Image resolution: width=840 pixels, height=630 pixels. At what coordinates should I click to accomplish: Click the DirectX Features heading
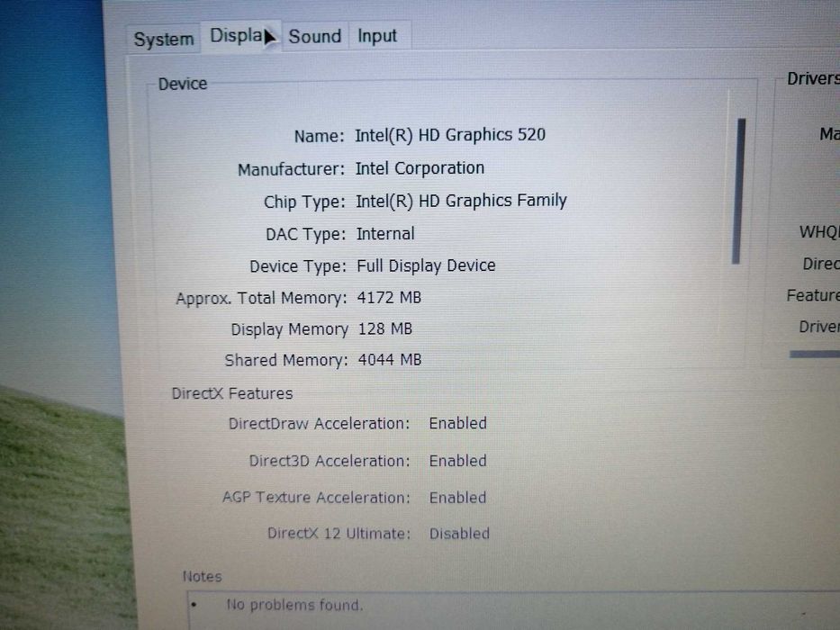coord(232,394)
